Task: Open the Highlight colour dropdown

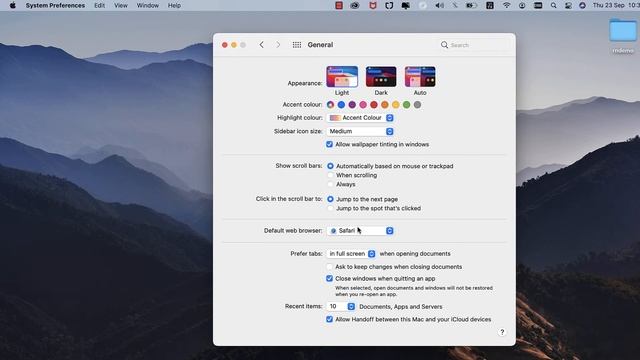Action: (x=360, y=118)
